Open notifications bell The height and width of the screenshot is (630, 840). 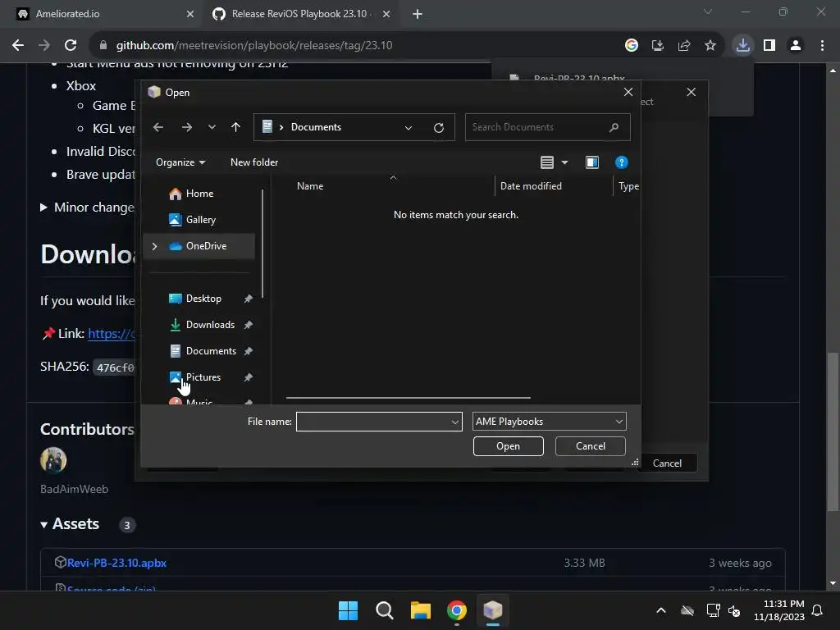coord(818,610)
